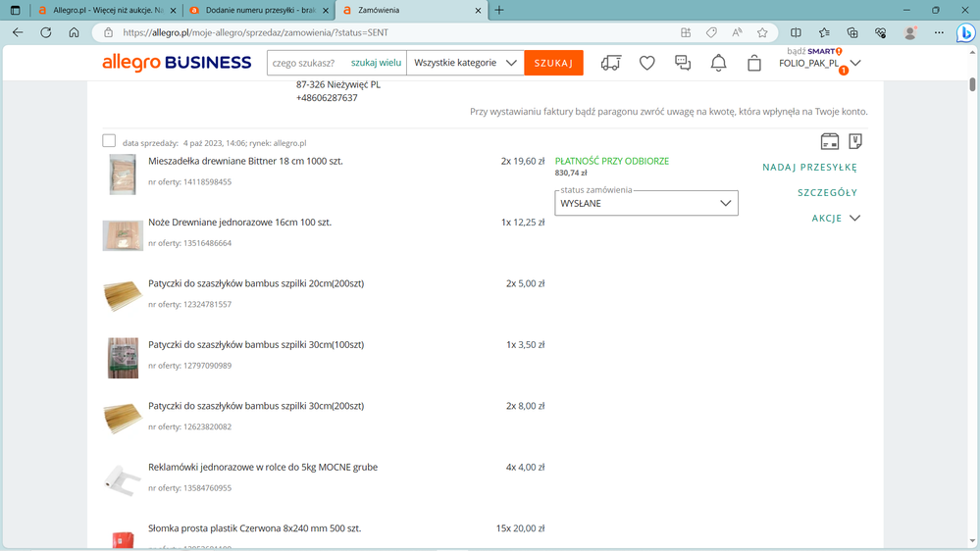Open status zamówienia WYSŁANE dropdown

point(646,203)
